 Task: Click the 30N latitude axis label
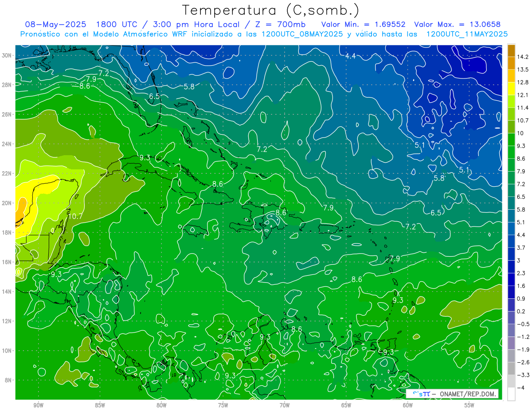coord(7,55)
